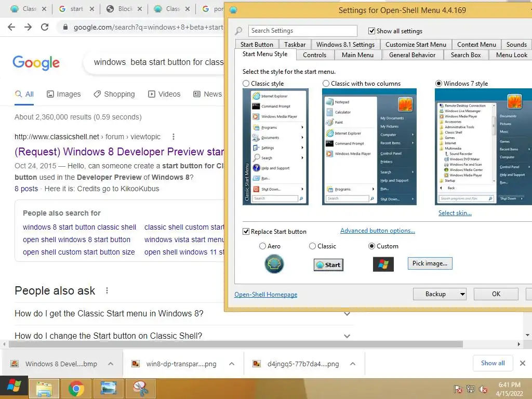Open the photo viewer taskbar icon
Image resolution: width=532 pixels, height=399 pixels.
pyautogui.click(x=108, y=389)
